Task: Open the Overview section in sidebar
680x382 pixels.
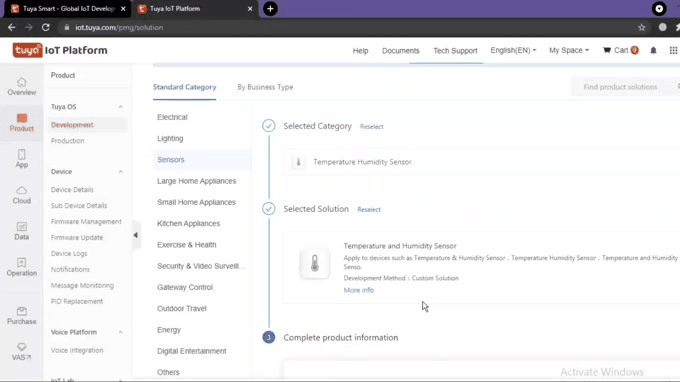Action: (22, 86)
